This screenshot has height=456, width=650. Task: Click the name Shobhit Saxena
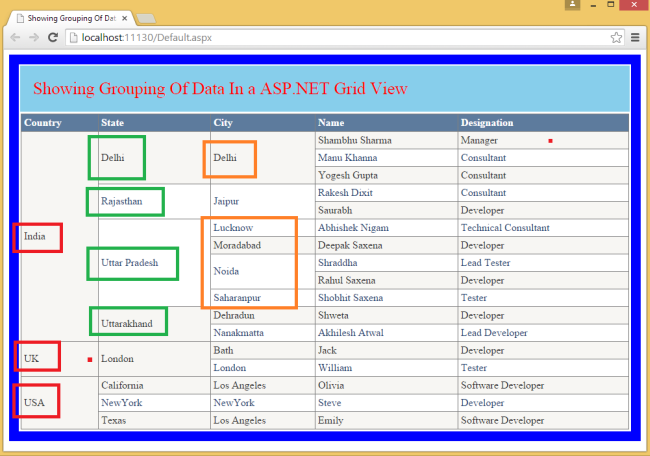pos(350,298)
